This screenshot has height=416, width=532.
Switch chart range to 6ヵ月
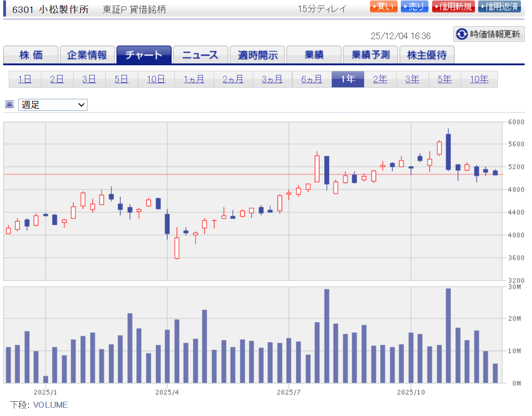(x=312, y=80)
